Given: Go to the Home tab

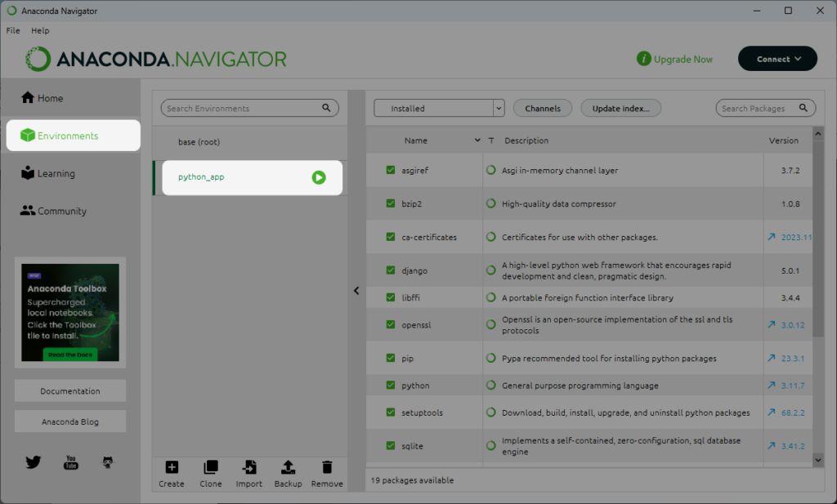Looking at the screenshot, I should point(70,98).
